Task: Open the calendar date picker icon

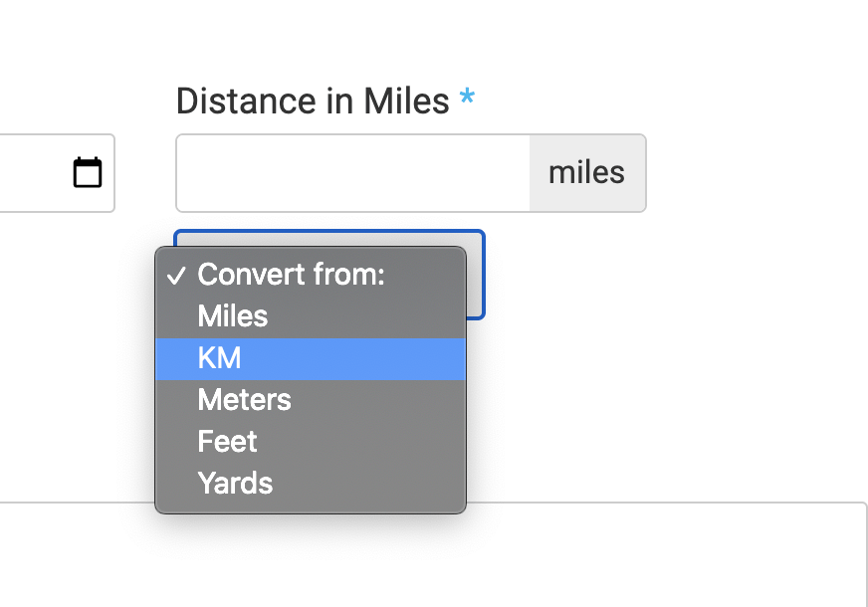Action: (88, 172)
